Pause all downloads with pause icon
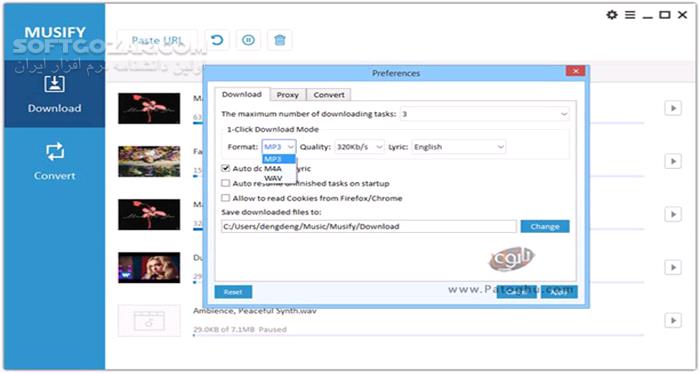 point(248,41)
